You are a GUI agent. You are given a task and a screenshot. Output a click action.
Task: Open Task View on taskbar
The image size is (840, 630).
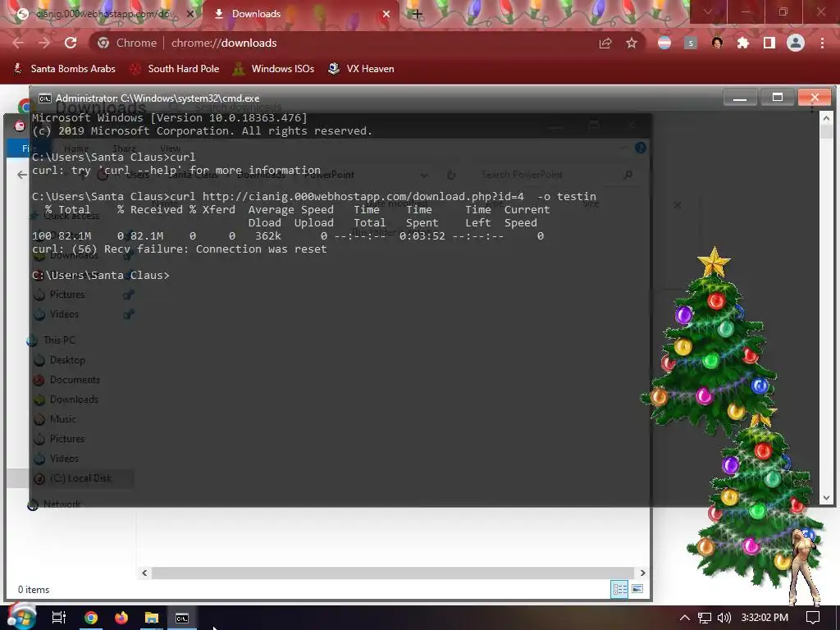click(x=59, y=618)
